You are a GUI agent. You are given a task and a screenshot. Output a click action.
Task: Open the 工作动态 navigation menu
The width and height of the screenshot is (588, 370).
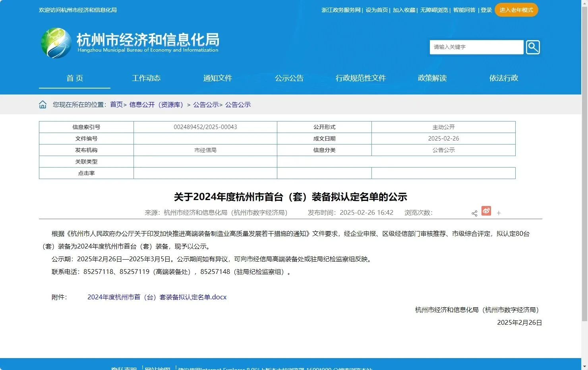(x=146, y=78)
